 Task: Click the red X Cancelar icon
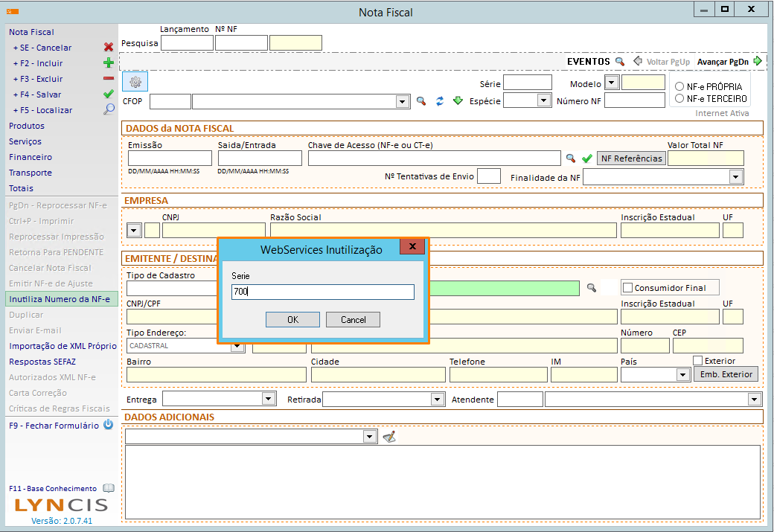tap(109, 48)
